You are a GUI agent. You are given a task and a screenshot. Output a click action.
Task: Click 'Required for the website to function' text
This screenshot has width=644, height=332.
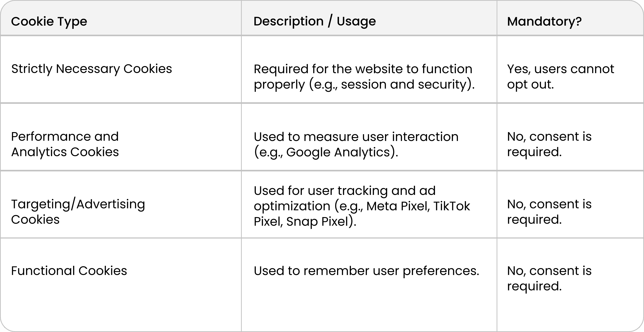point(363,69)
